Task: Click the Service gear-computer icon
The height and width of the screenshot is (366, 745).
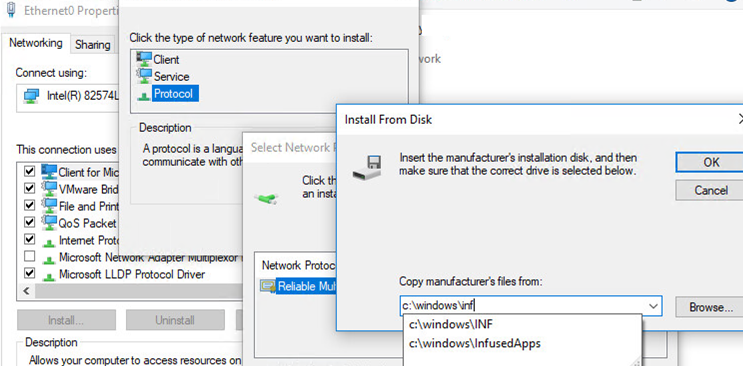Action: point(143,76)
